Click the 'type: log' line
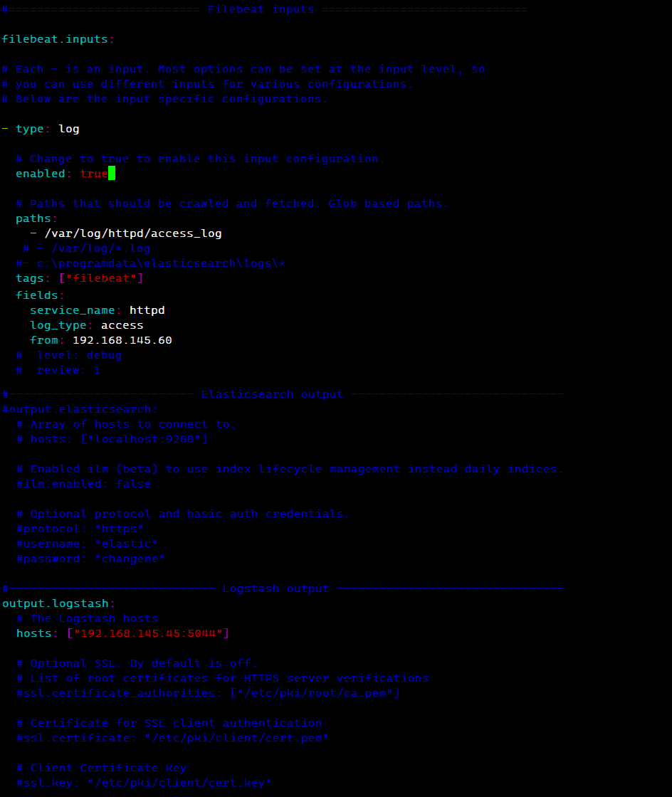Image resolution: width=672 pixels, height=797 pixels. tap(41, 129)
